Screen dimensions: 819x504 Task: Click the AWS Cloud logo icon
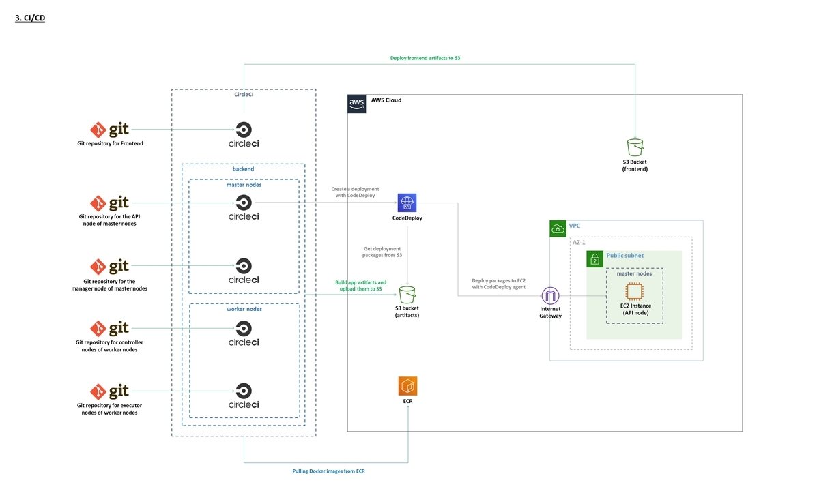click(357, 104)
